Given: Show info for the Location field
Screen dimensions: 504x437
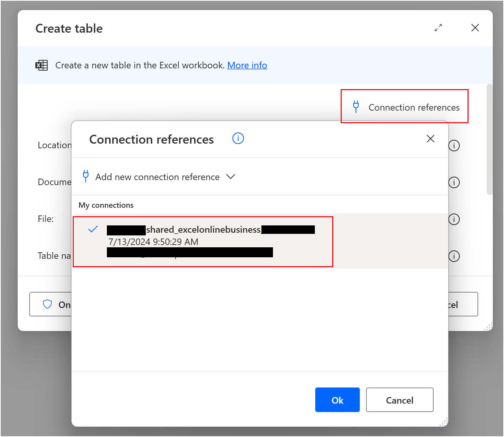Looking at the screenshot, I should (454, 146).
